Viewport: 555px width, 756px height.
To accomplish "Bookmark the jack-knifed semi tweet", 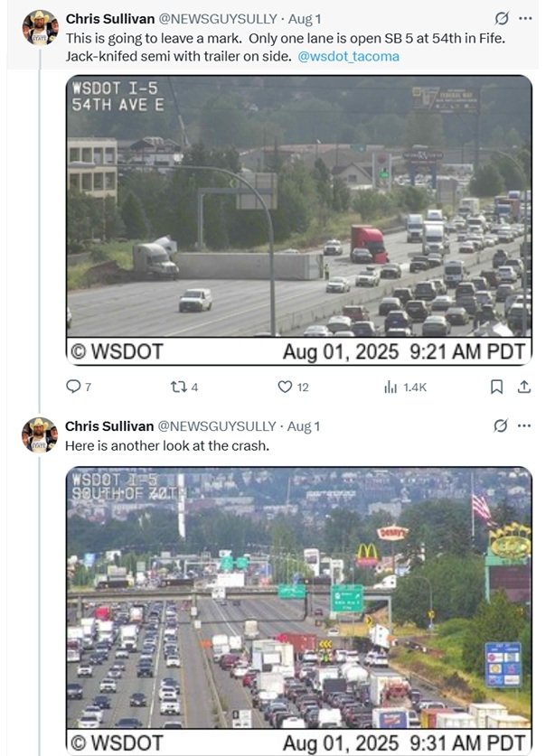I will point(495,387).
